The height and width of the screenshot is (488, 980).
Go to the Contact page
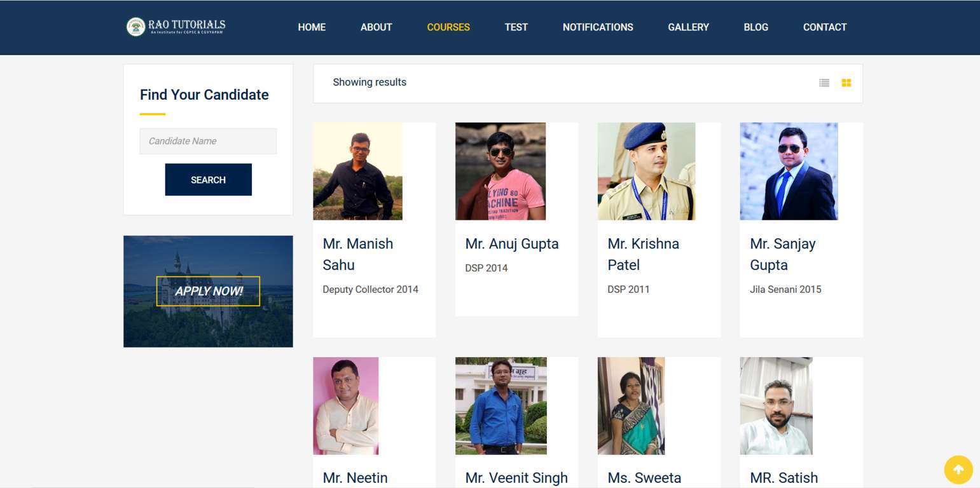[824, 27]
